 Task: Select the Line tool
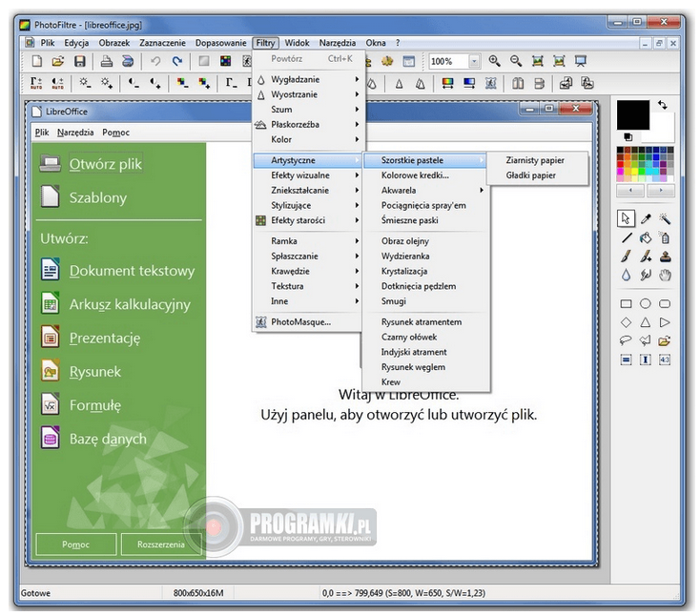[627, 238]
